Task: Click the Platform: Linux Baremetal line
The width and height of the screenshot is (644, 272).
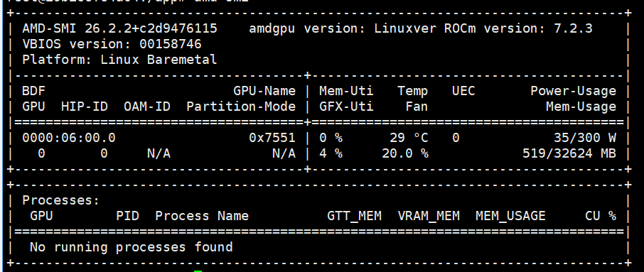Action: coord(119,60)
